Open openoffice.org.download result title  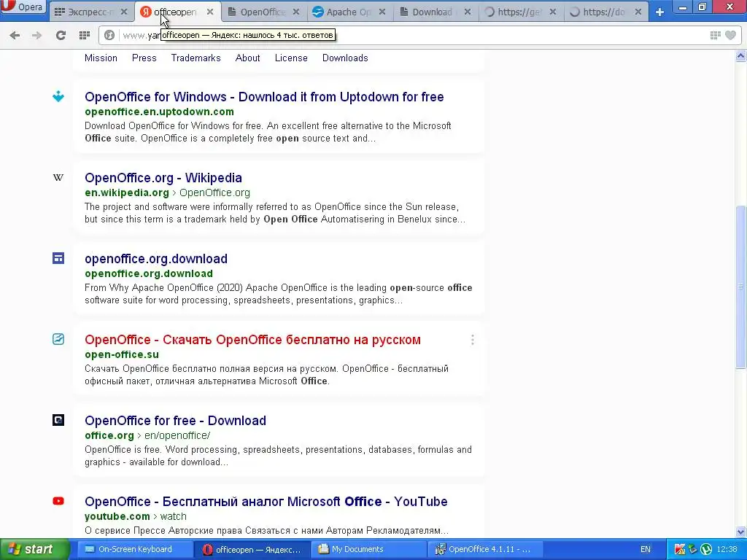pyautogui.click(x=156, y=259)
